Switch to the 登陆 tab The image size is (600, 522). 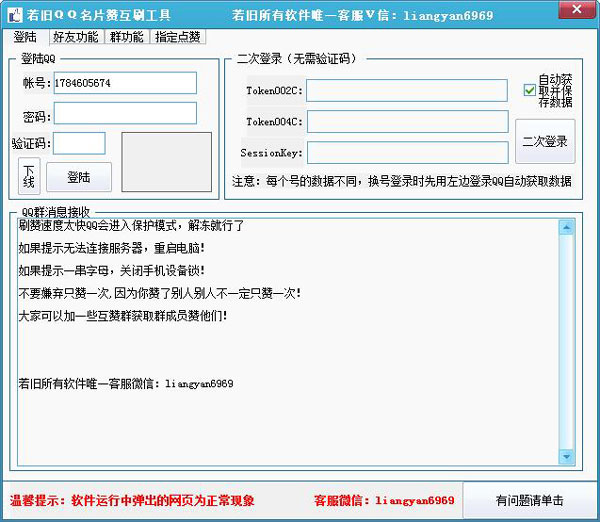(25, 37)
